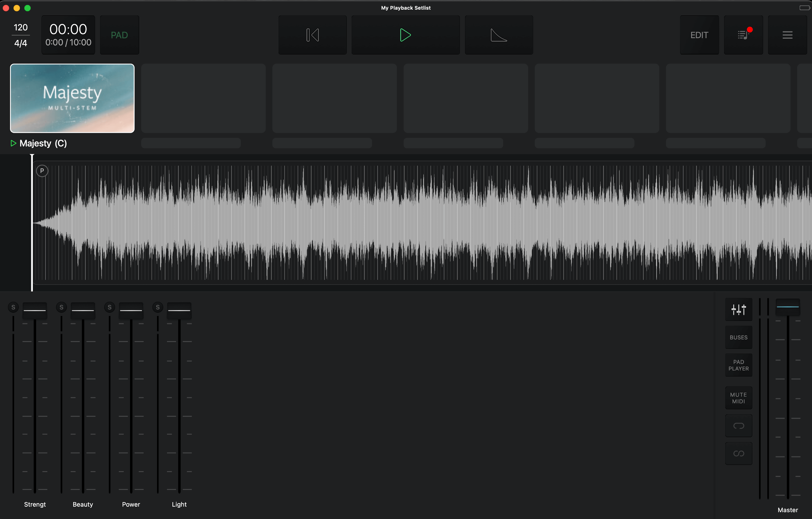The image size is (812, 519).
Task: Solo the Beauty track
Action: 61,307
